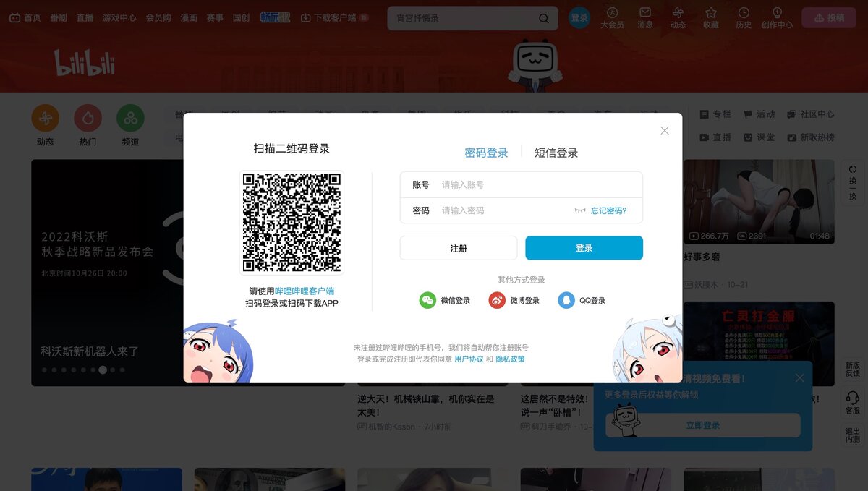
Task: Click the blue 登录 button in the login dialog
Action: click(x=584, y=248)
